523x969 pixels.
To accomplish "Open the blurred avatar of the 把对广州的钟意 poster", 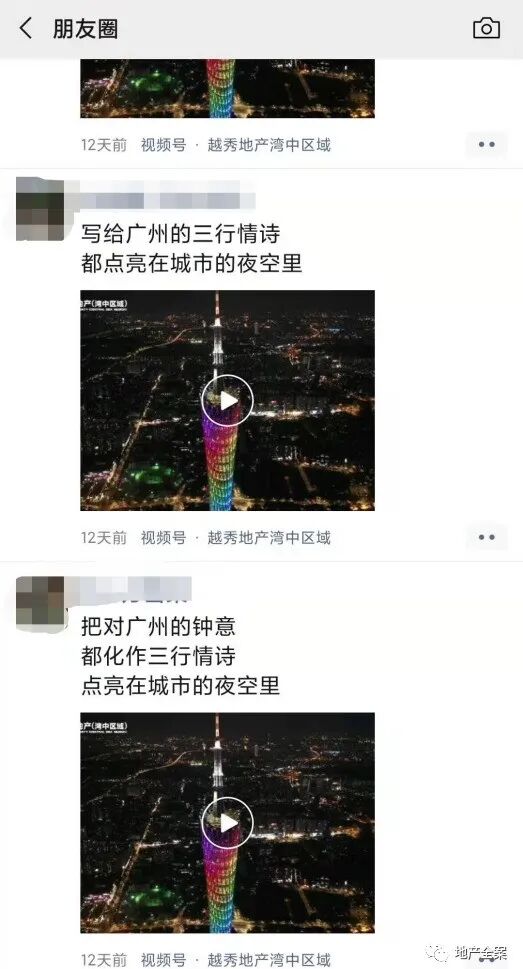I will tap(40, 602).
